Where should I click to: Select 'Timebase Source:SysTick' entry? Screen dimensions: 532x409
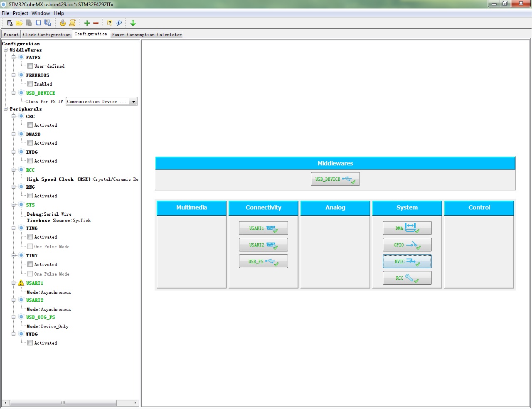tap(59, 221)
